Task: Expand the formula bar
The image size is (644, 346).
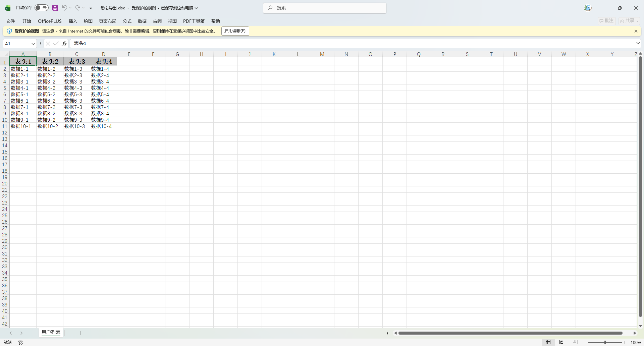Action: pyautogui.click(x=638, y=43)
